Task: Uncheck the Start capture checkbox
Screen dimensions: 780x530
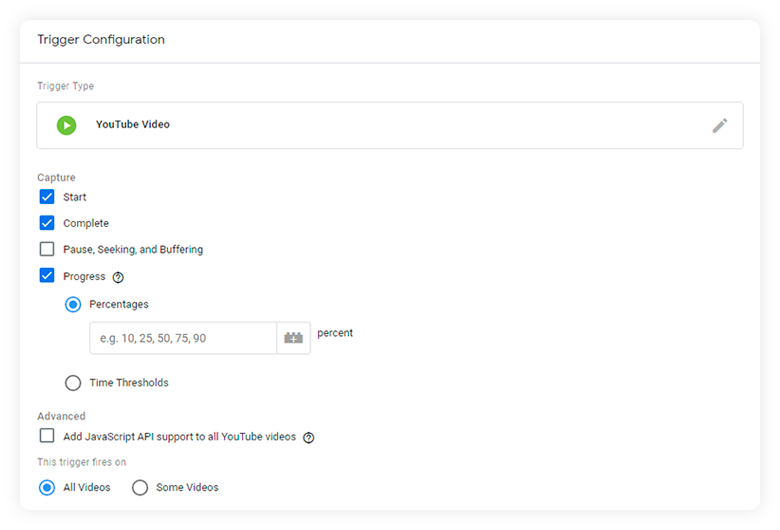Action: (47, 197)
